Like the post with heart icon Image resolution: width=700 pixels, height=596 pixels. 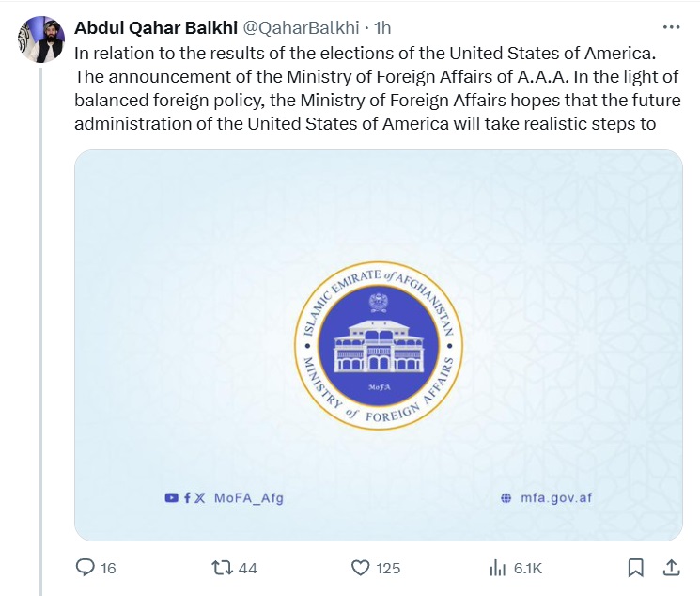361,568
